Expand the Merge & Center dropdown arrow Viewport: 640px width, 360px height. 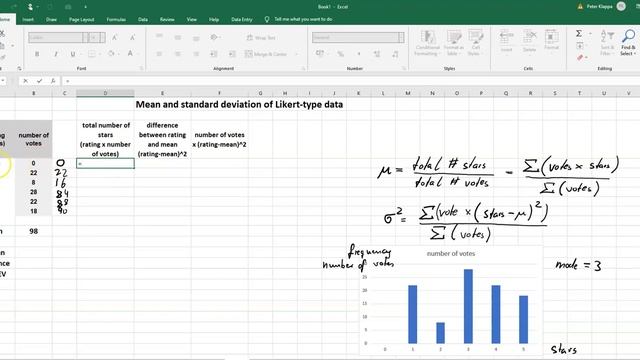coord(296,54)
